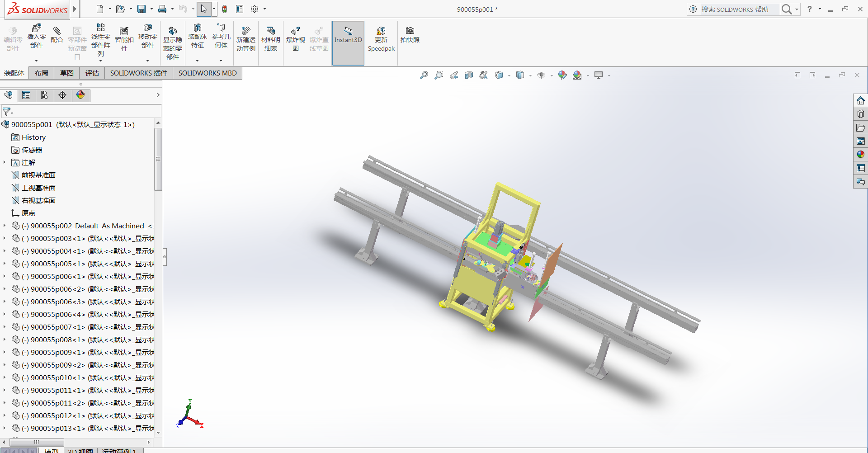Toggle Section View in view toolbar

469,75
